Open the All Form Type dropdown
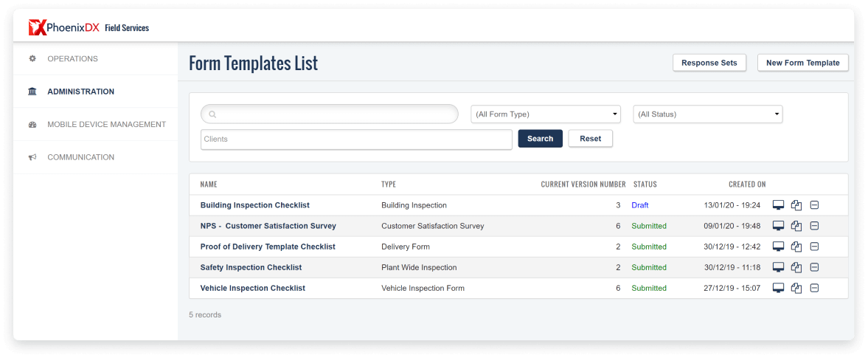The width and height of the screenshot is (868, 358). [546, 114]
